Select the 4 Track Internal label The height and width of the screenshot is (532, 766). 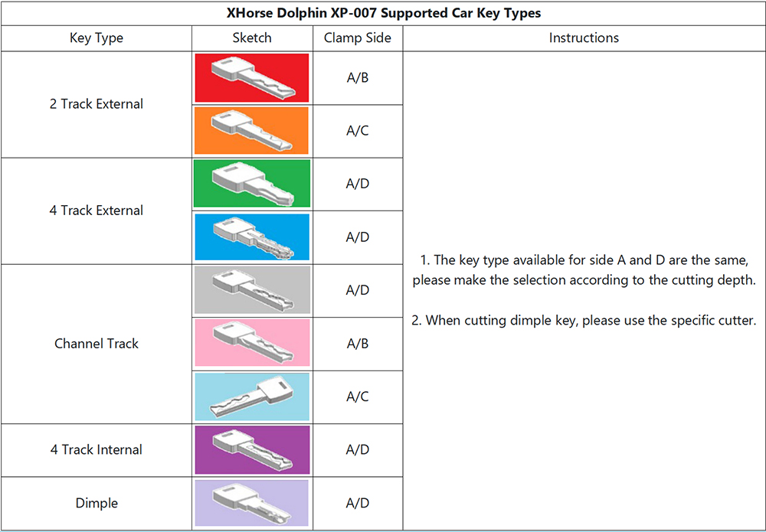coord(97,449)
